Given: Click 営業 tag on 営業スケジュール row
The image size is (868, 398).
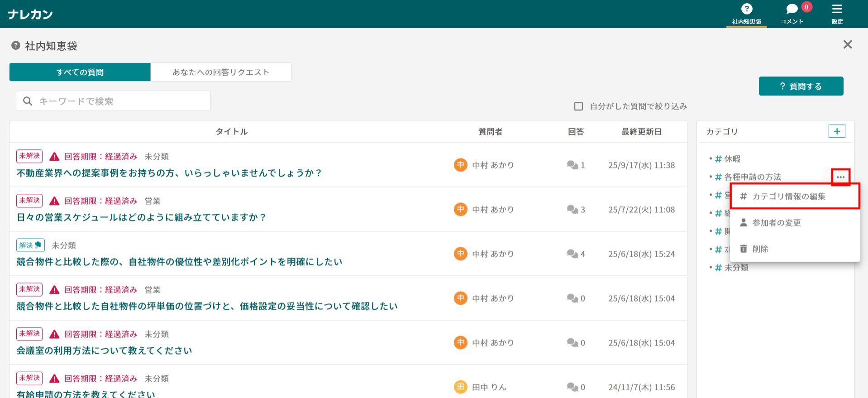Looking at the screenshot, I should point(153,201).
